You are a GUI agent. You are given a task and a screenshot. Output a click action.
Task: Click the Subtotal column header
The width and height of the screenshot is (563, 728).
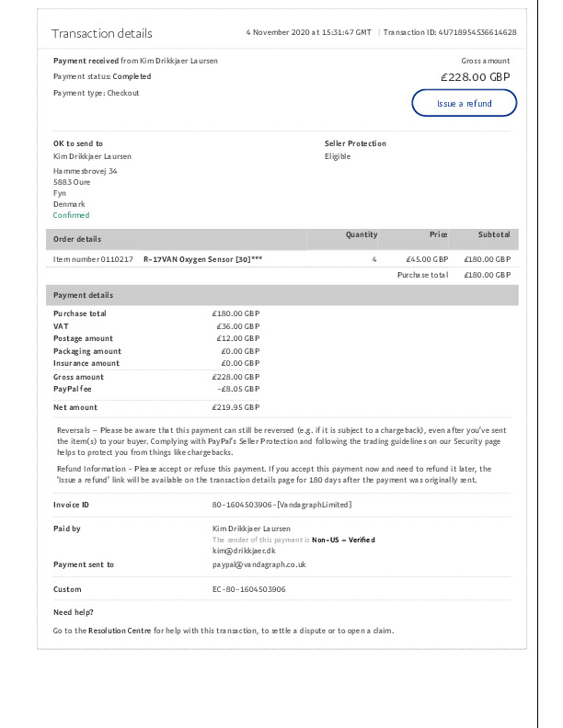point(494,234)
